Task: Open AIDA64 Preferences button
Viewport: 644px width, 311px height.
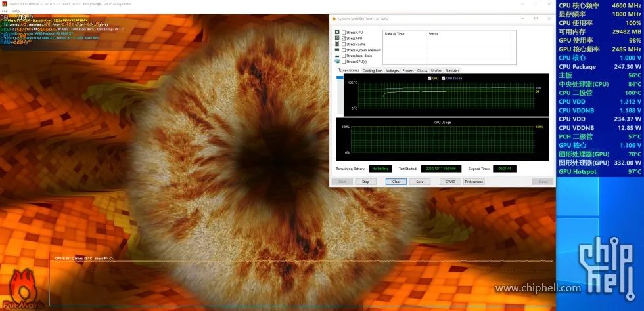Action: pyautogui.click(x=474, y=182)
